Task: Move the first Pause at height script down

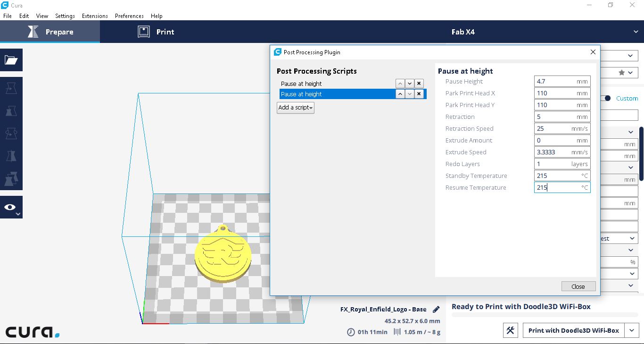Action: (410, 84)
